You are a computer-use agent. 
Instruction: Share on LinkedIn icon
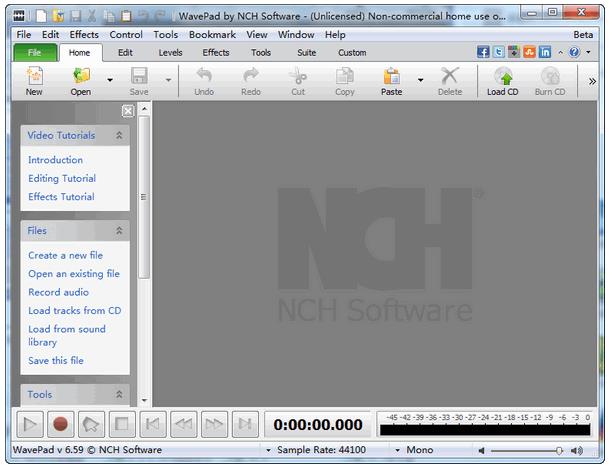pyautogui.click(x=545, y=52)
